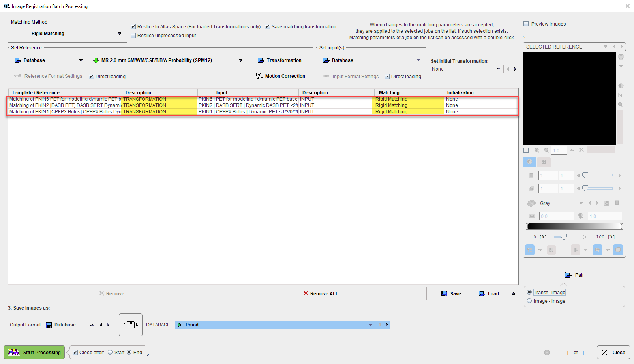
Task: Click the blue layout icon in bottom image toolbar
Action: 530,250
